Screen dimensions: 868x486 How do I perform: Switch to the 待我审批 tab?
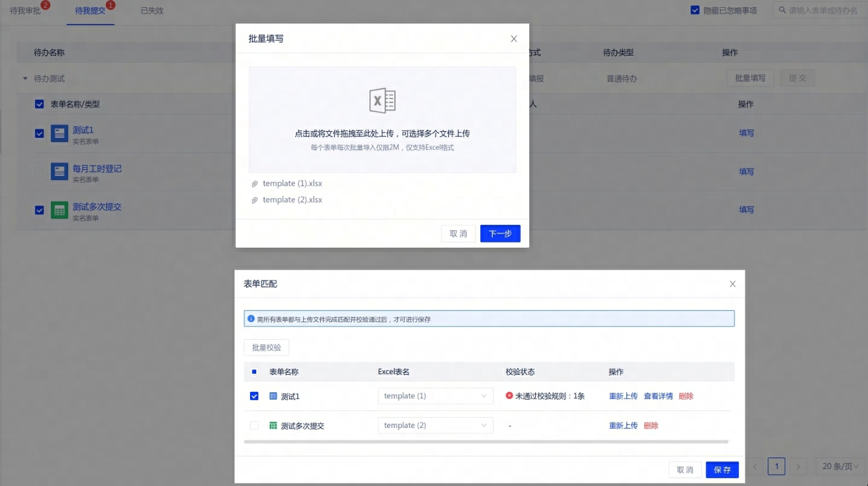[x=25, y=11]
